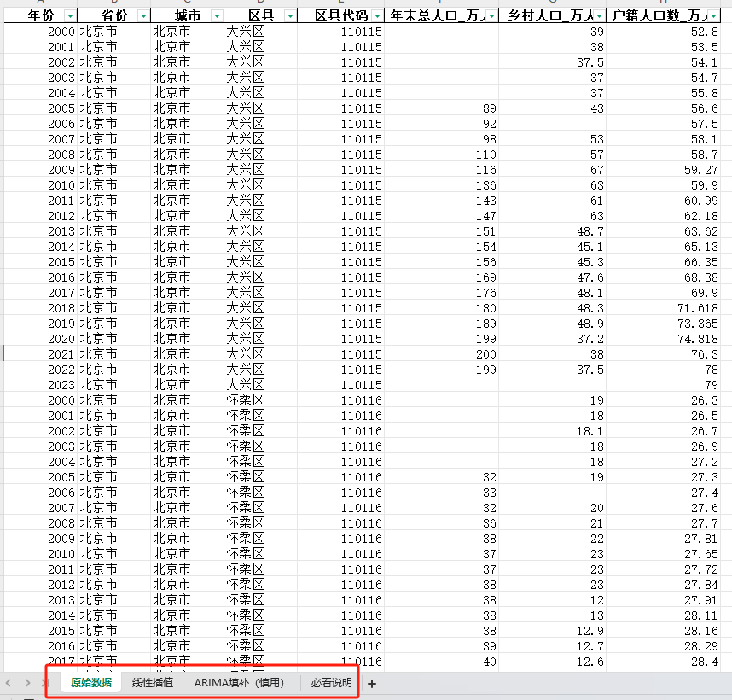Image resolution: width=732 pixels, height=700 pixels.
Task: Select the cell with value 66.35
Action: tap(663, 262)
